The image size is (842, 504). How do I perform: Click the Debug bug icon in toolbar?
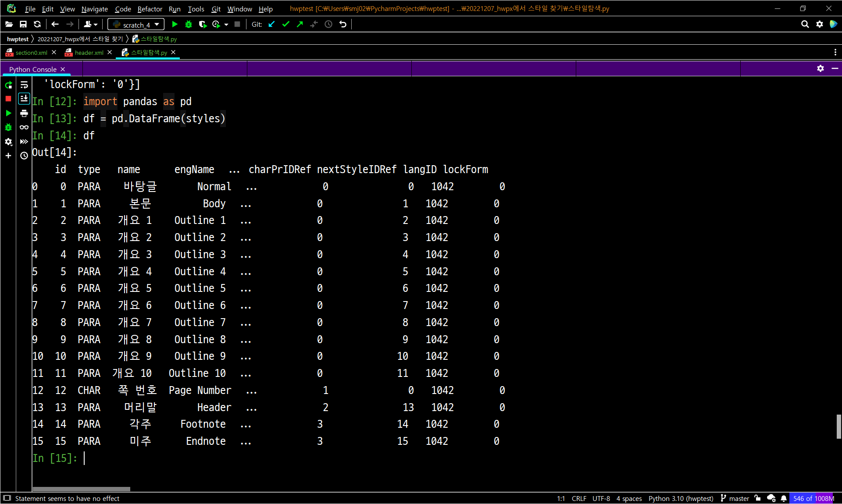[189, 25]
